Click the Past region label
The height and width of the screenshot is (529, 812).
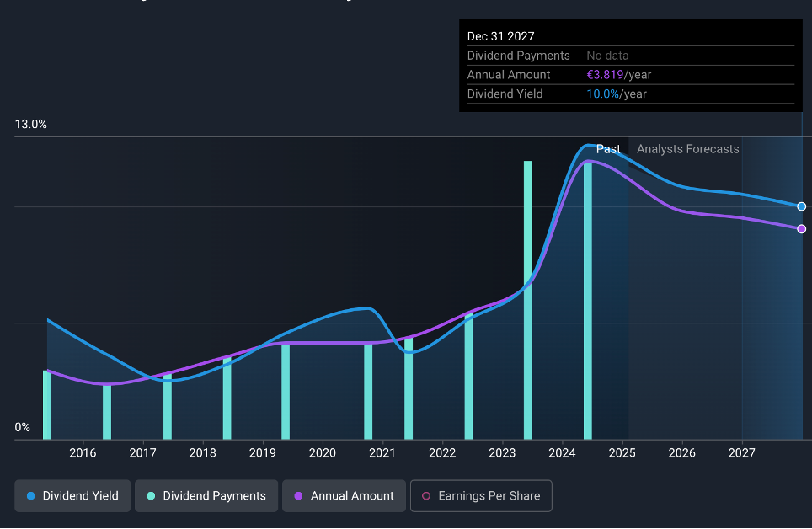click(607, 149)
